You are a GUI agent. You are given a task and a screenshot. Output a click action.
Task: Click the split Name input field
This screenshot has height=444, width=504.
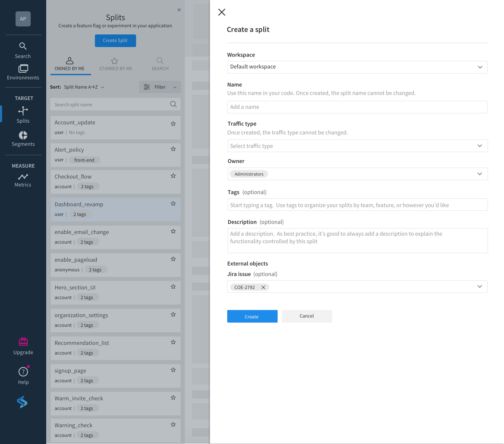pyautogui.click(x=357, y=107)
